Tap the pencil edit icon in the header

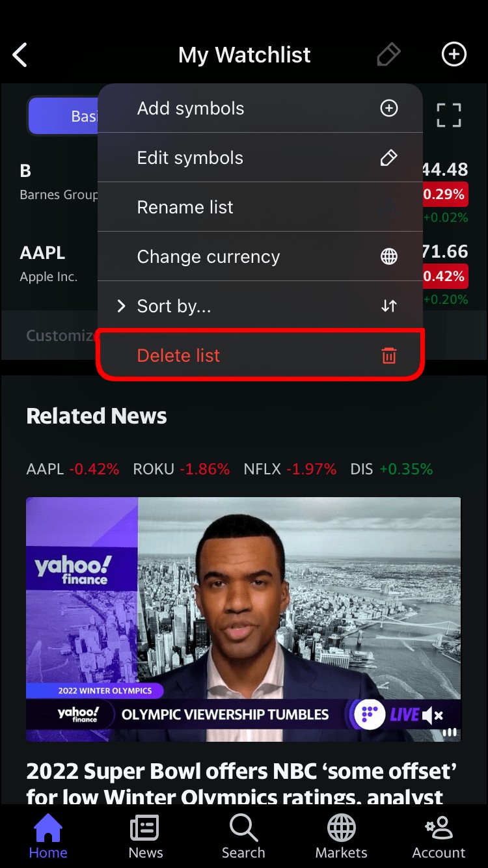[x=388, y=55]
